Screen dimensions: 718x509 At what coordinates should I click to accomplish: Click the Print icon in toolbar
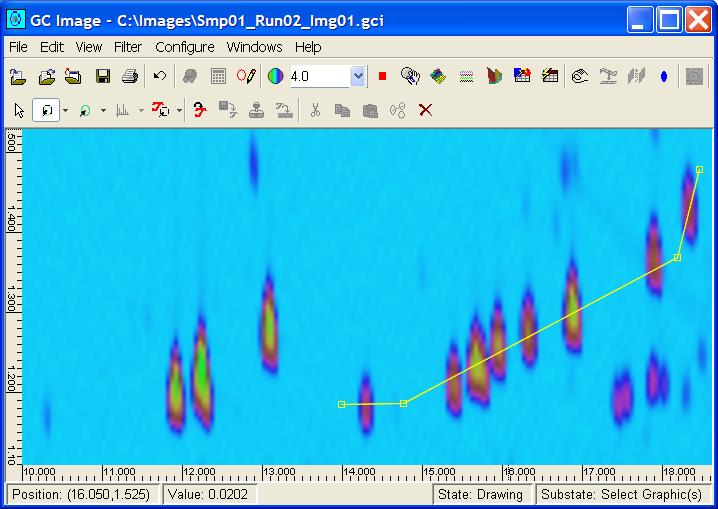pyautogui.click(x=129, y=76)
